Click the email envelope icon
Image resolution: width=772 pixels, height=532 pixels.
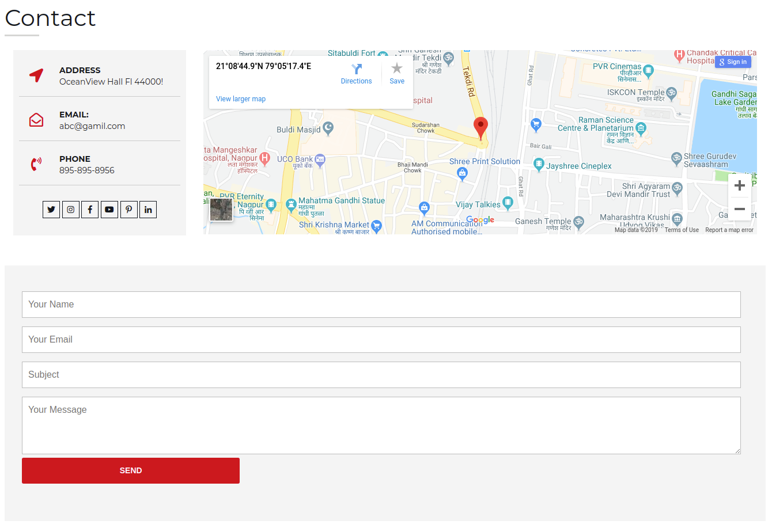pyautogui.click(x=36, y=120)
